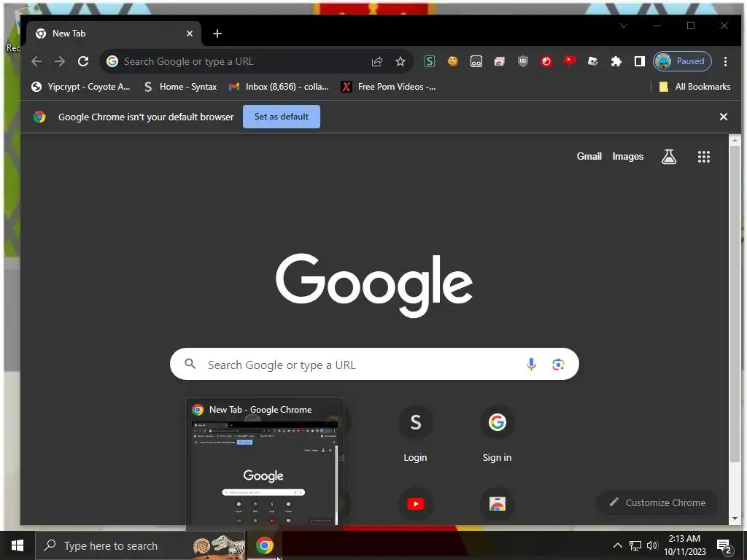The width and height of the screenshot is (747, 560).
Task: Go back using the back arrow
Action: click(36, 61)
